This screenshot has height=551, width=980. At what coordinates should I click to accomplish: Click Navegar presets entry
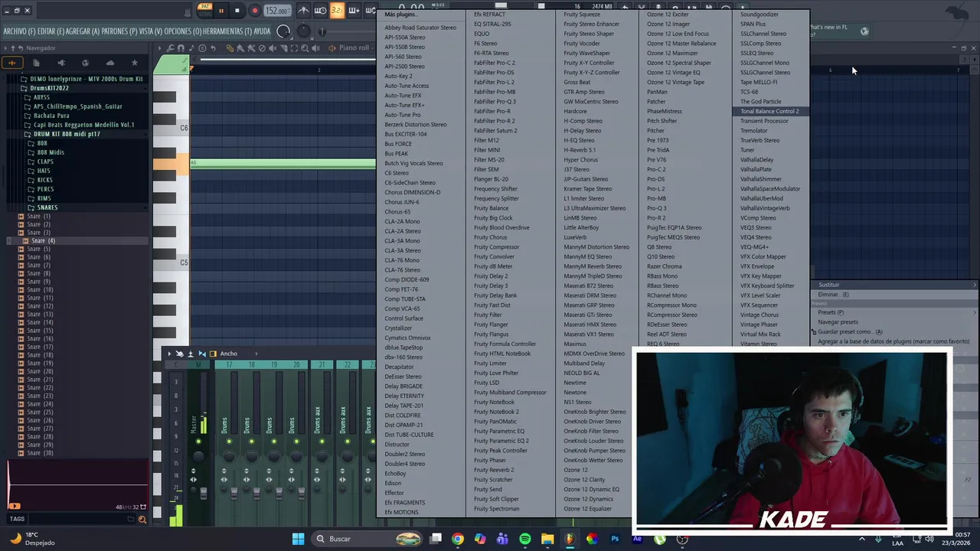pyautogui.click(x=838, y=322)
